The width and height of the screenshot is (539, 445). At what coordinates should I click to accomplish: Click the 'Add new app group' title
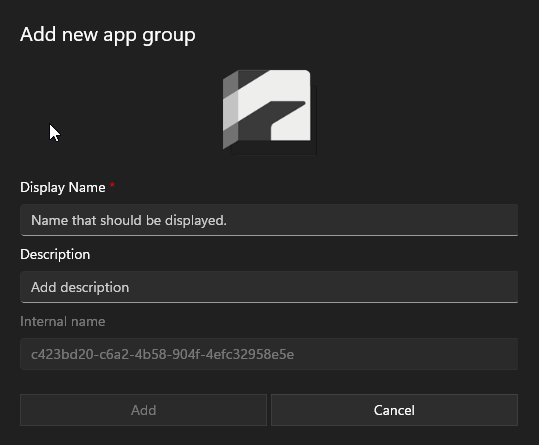[x=108, y=35]
